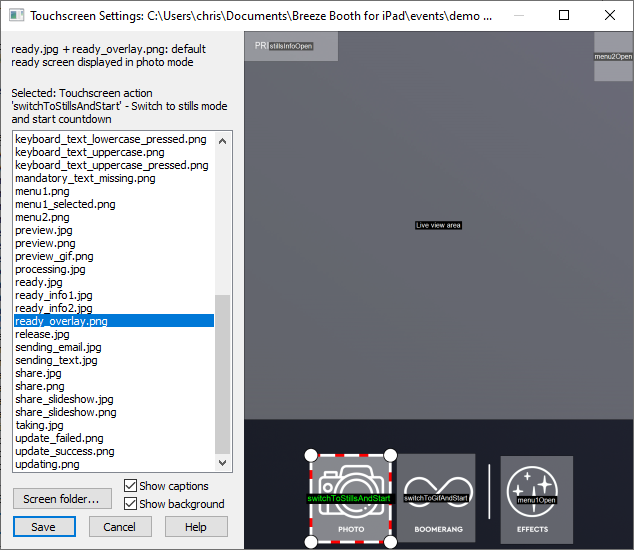Click the bottom-left resize handle of selection

[x=311, y=542]
